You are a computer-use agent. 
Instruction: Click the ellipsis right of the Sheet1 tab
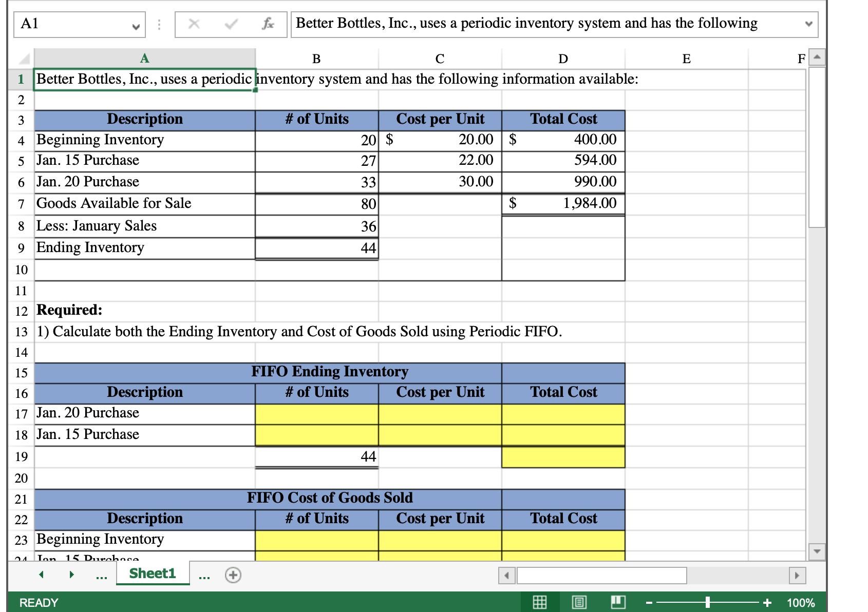(204, 577)
